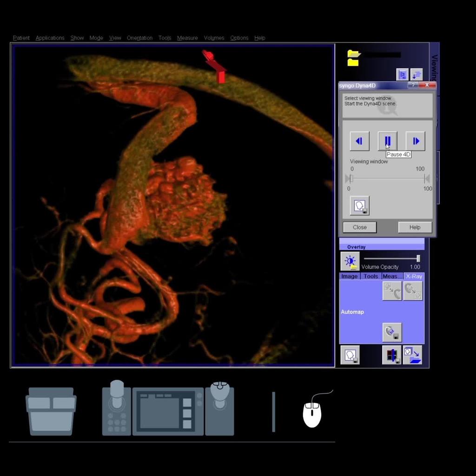Click the save image icon in Dyna4D dialog
This screenshot has width=476, height=476.
point(359,205)
